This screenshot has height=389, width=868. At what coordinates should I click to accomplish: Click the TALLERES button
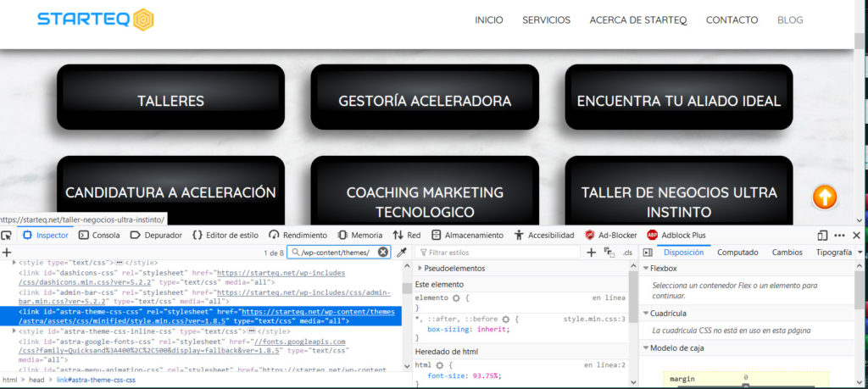(170, 101)
